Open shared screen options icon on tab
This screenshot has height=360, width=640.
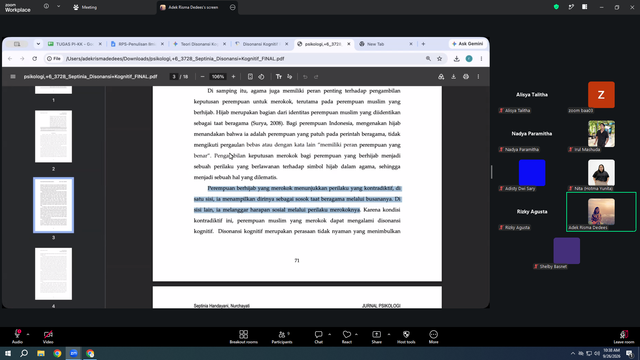233,7
